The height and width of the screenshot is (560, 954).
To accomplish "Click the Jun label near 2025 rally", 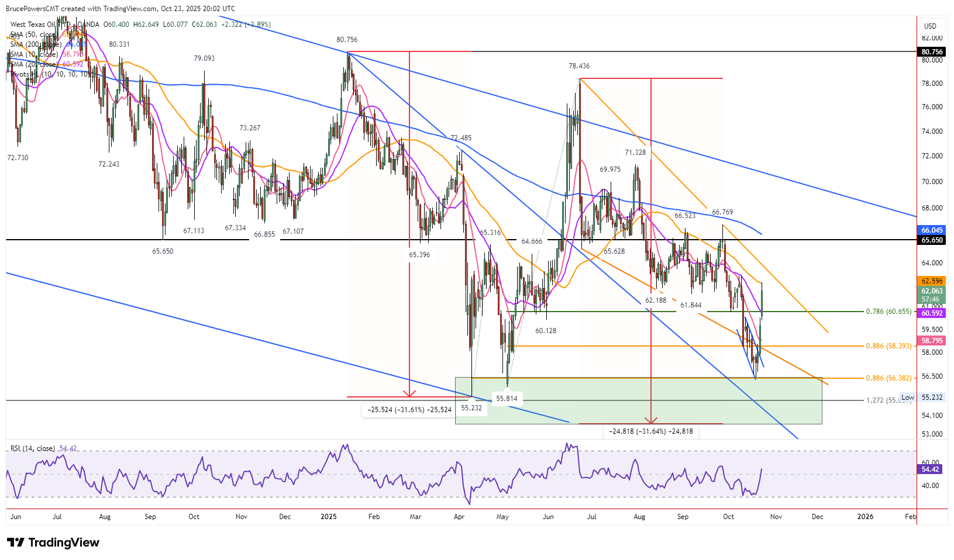I will [548, 517].
